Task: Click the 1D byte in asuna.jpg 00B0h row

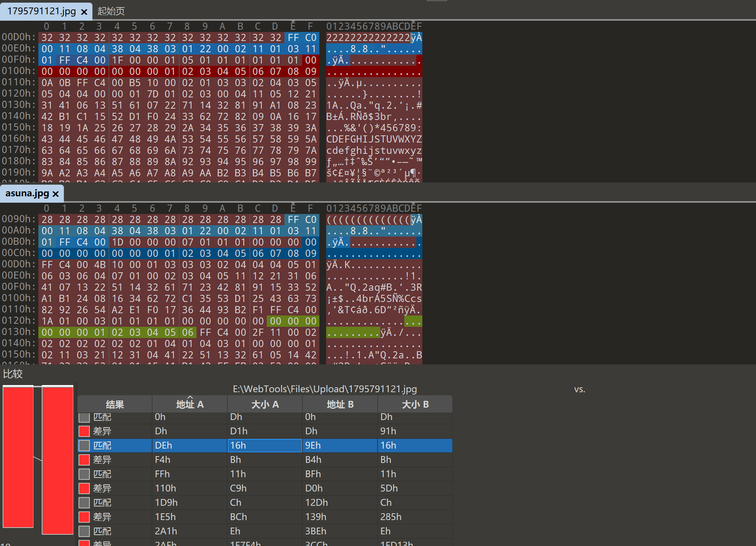Action: click(117, 242)
